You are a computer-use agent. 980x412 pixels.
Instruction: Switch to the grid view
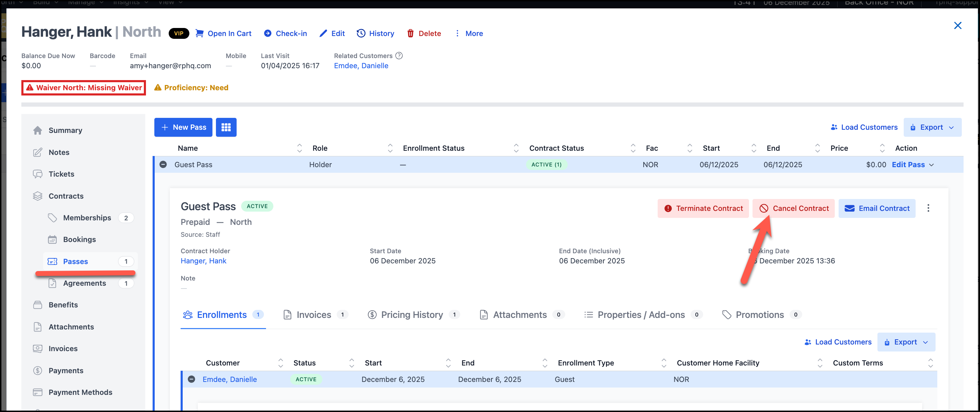[x=226, y=127]
